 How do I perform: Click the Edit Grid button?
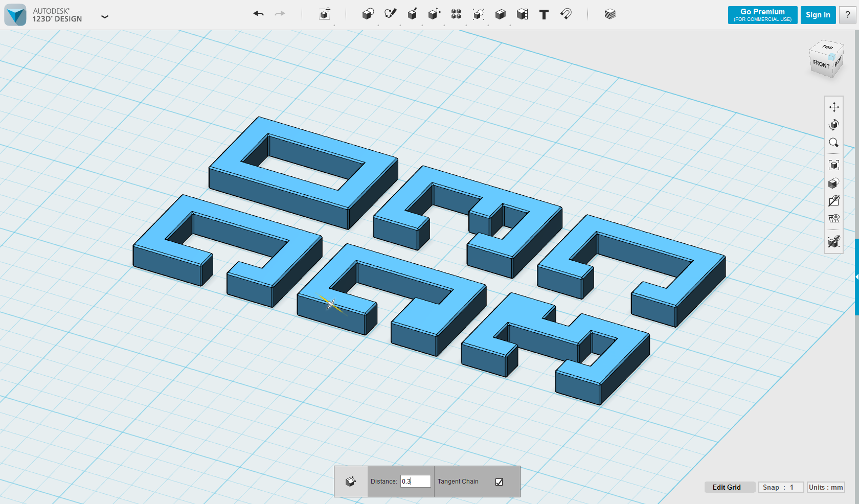tap(730, 487)
